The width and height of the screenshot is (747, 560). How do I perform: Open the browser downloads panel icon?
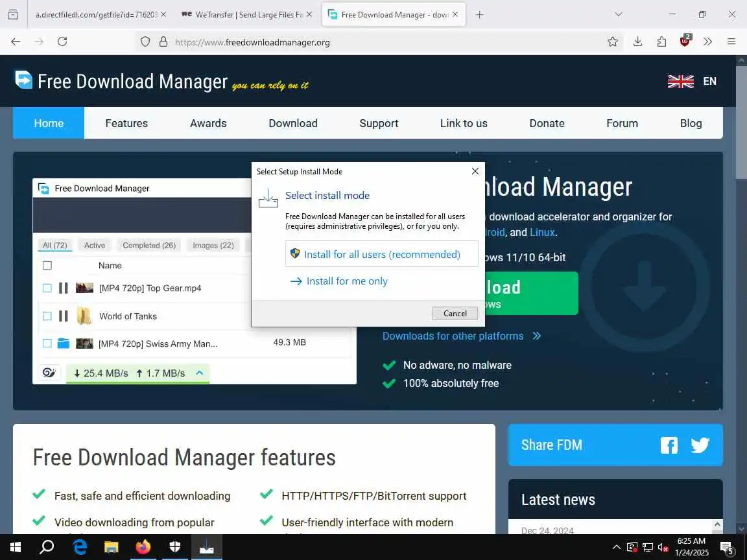click(x=637, y=42)
